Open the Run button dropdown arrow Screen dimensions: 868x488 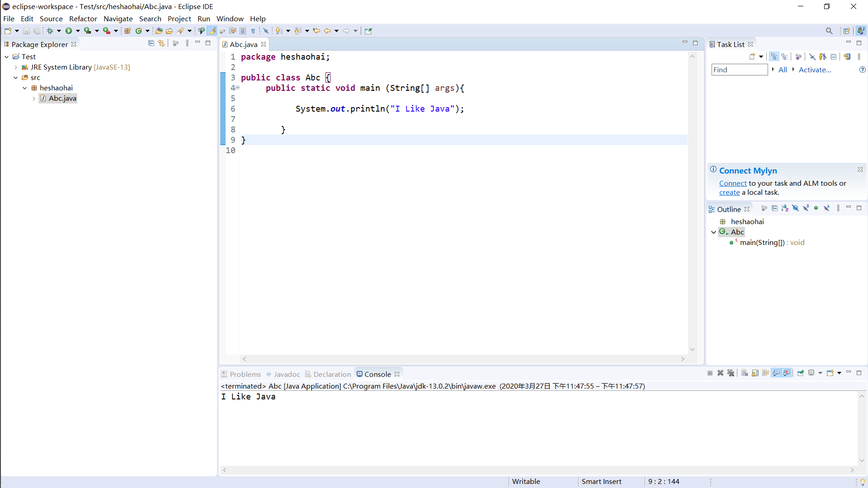point(78,31)
